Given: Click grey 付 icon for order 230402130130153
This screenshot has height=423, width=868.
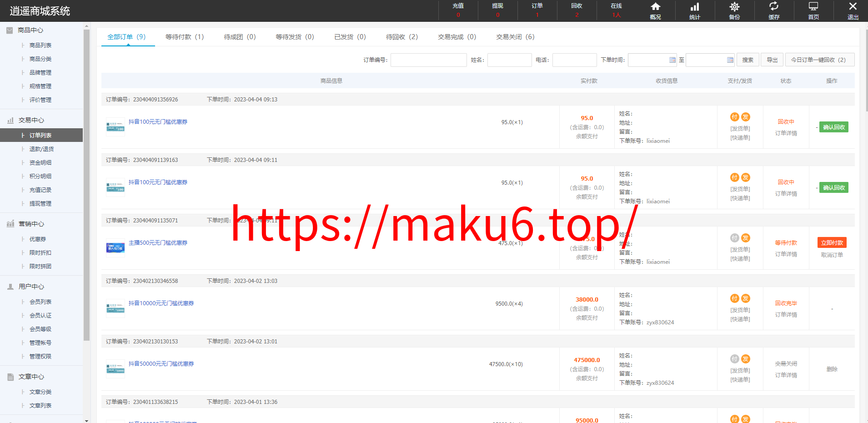Looking at the screenshot, I should (x=734, y=359).
